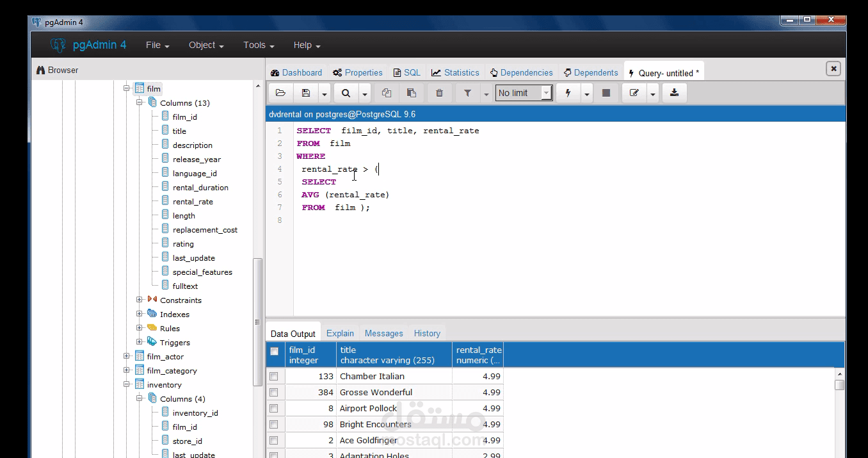Download query results with the download icon
The width and height of the screenshot is (868, 458).
(x=674, y=93)
